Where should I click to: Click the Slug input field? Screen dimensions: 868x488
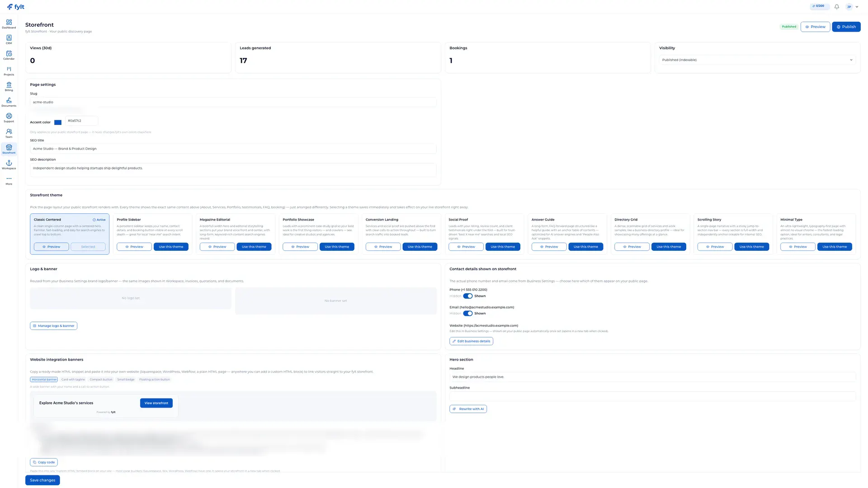tap(233, 102)
